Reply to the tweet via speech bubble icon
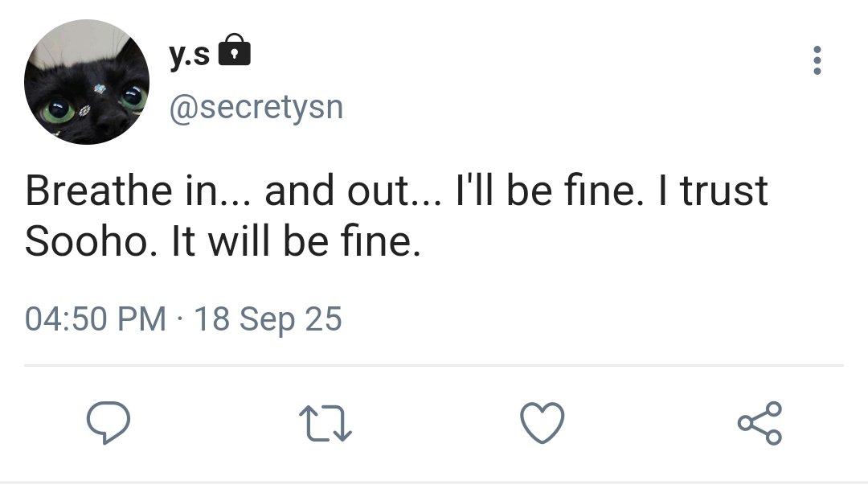Image resolution: width=868 pixels, height=497 pixels. (109, 422)
